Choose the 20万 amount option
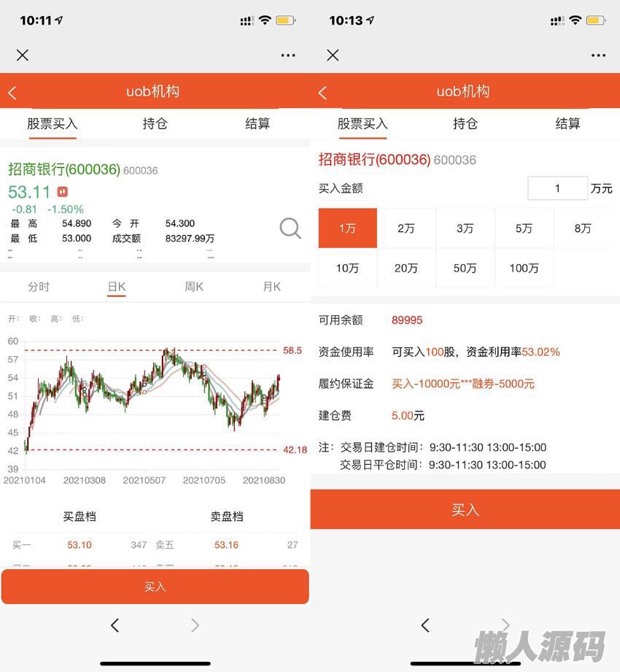620x672 pixels. coord(406,269)
